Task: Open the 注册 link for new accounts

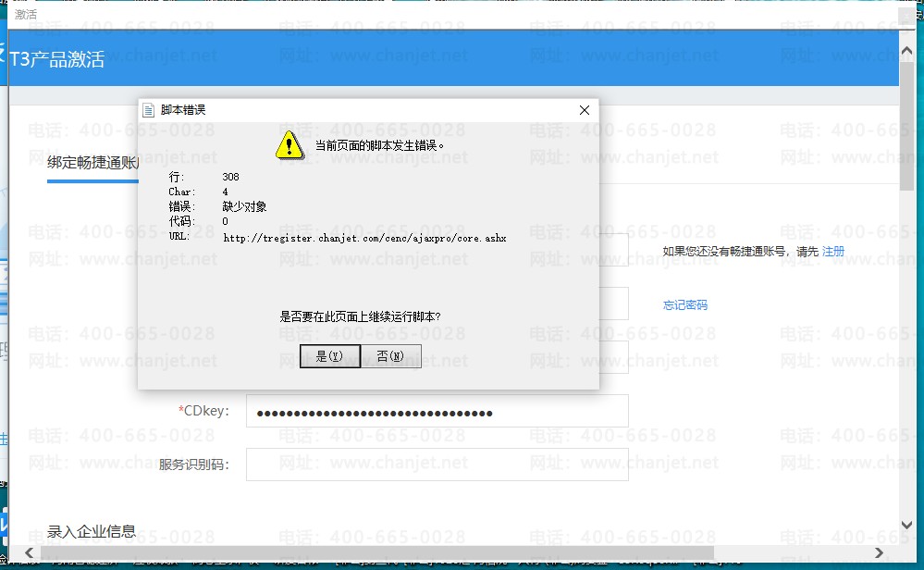Action: tap(832, 252)
